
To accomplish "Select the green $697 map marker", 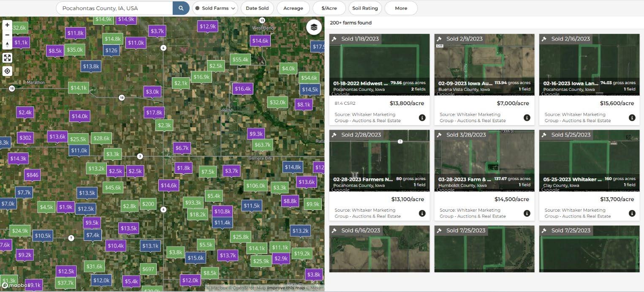I will tap(148, 269).
